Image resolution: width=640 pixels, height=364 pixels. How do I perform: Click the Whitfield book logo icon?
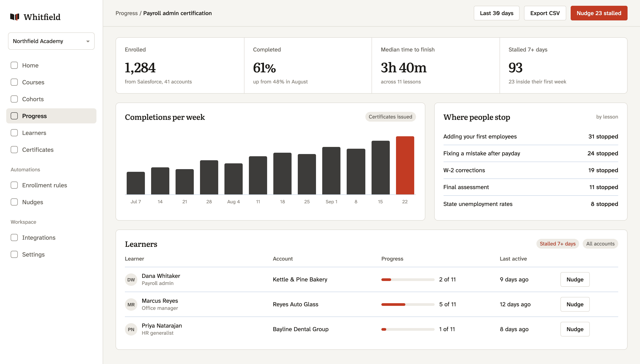tap(15, 17)
